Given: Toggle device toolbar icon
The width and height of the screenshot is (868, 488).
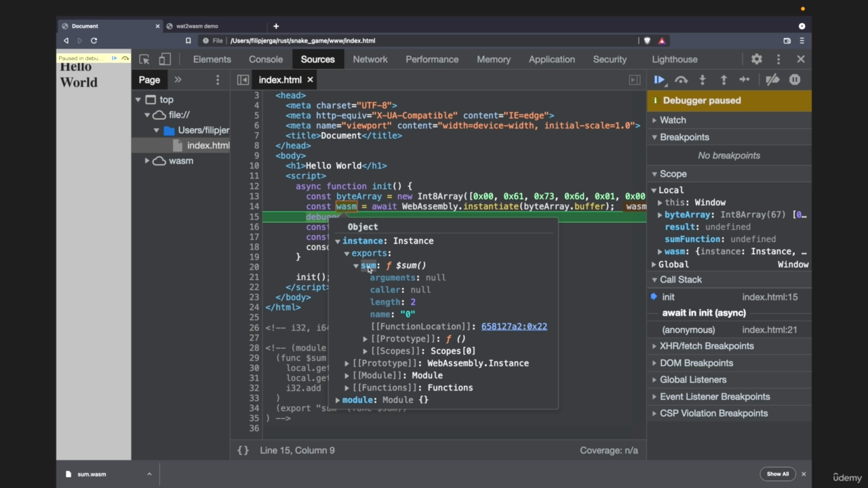Looking at the screenshot, I should tap(165, 60).
